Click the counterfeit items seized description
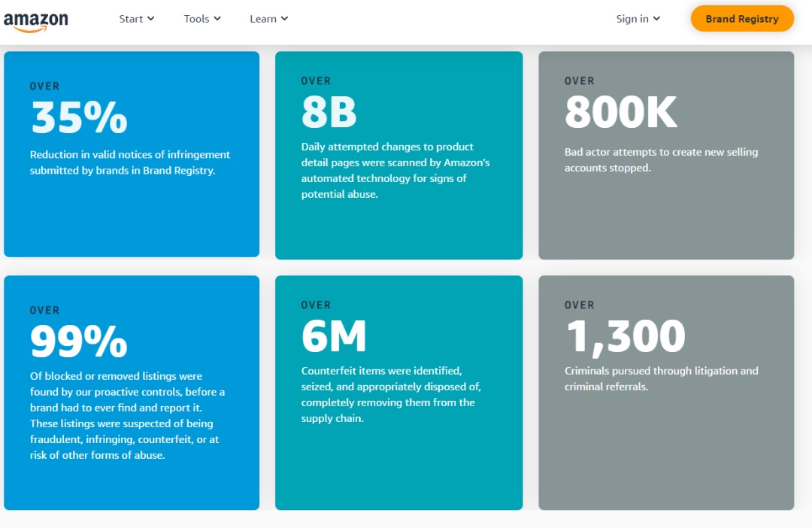The width and height of the screenshot is (812, 528). pyautogui.click(x=390, y=394)
